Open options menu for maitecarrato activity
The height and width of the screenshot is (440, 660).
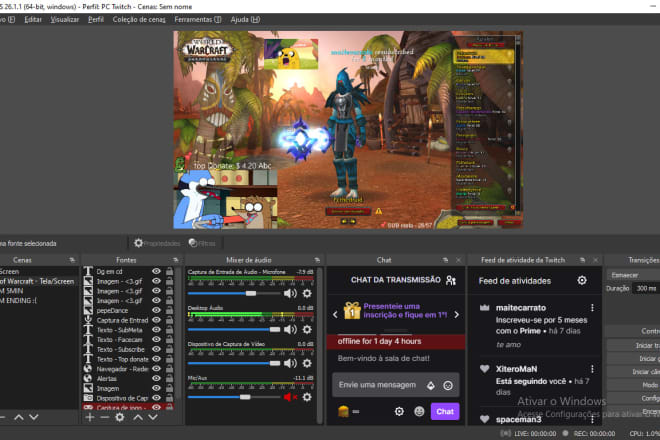[x=592, y=308]
